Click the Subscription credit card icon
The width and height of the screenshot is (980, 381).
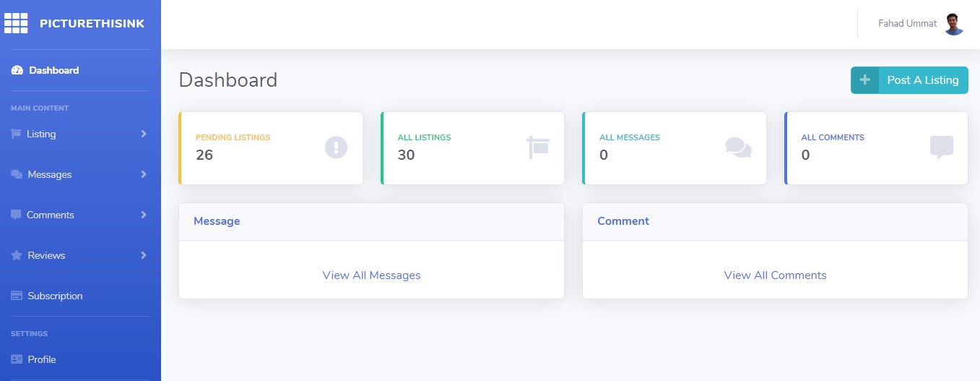point(17,296)
